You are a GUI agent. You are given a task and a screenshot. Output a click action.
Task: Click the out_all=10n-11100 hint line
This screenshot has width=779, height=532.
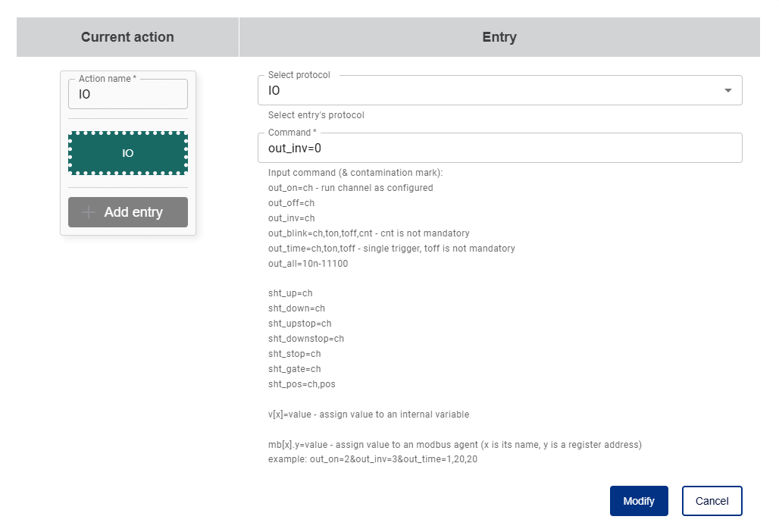tap(308, 263)
